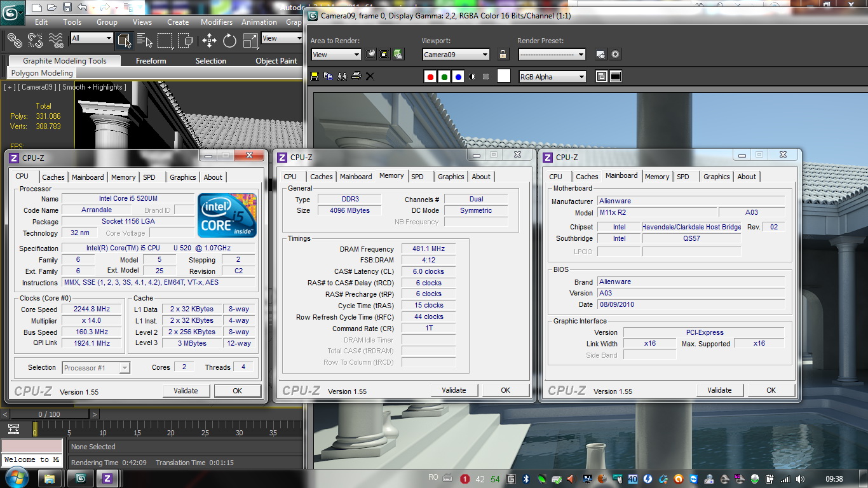Open the 3ds Max application menu button
The width and height of the screenshot is (868, 488).
[13, 13]
